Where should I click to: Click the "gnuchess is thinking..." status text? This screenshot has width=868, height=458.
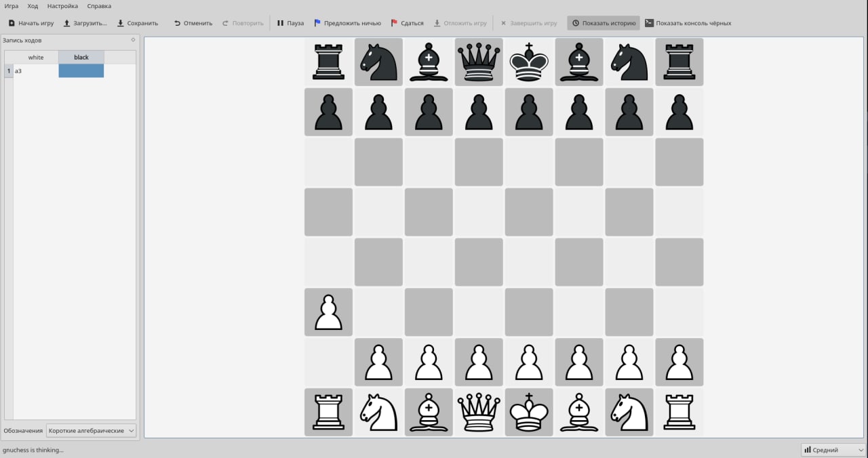tap(33, 450)
